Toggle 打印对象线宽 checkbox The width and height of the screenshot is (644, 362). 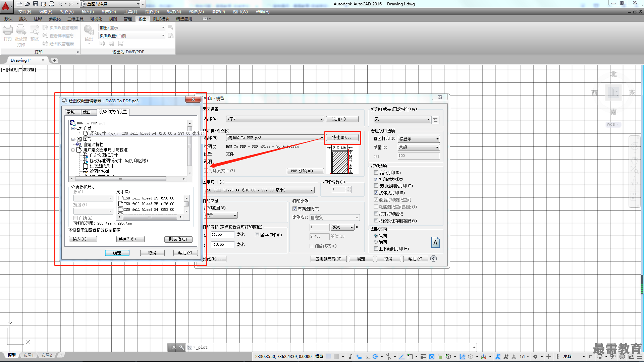pyautogui.click(x=376, y=179)
